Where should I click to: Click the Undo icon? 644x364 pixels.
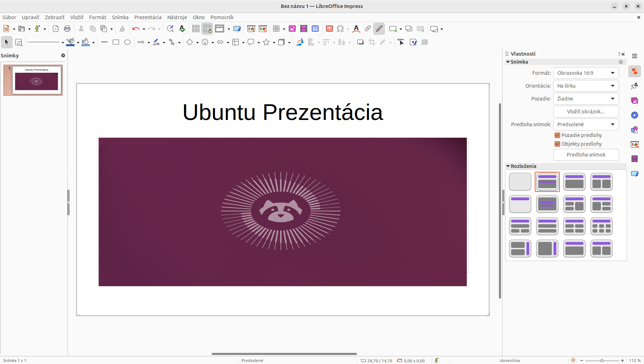(136, 29)
